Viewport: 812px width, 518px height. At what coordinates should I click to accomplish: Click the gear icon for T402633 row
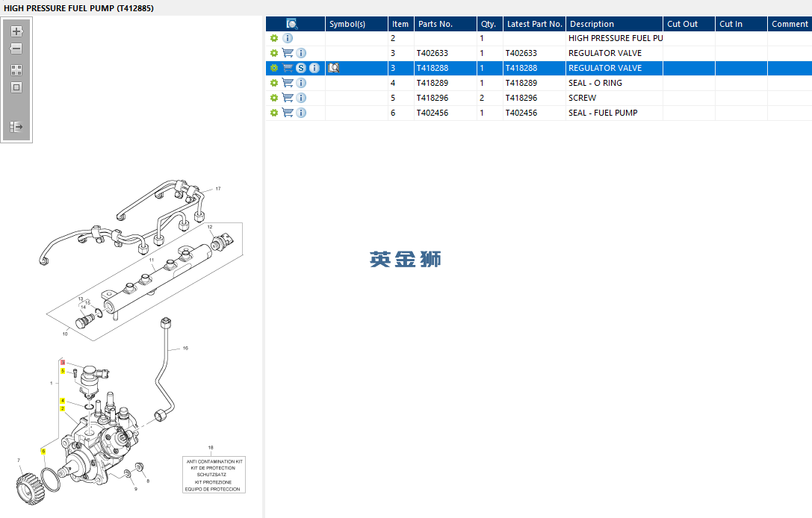274,53
